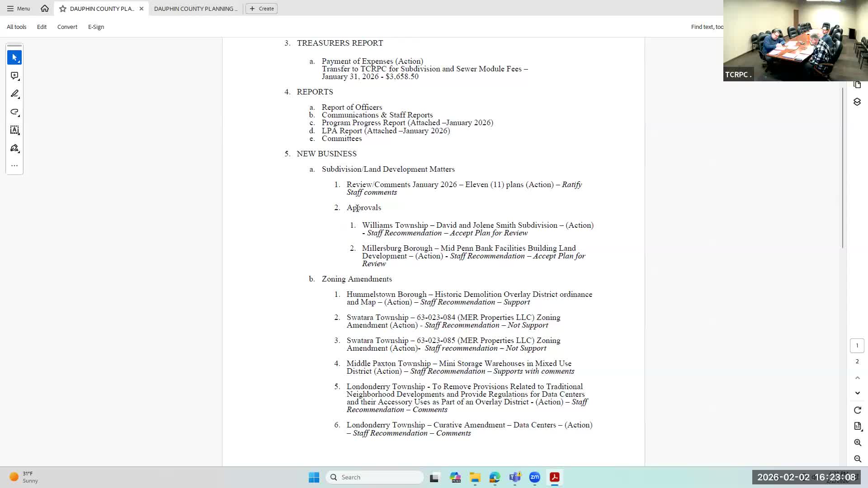Click the taskbar Search box
This screenshot has height=488, width=868.
point(374,477)
